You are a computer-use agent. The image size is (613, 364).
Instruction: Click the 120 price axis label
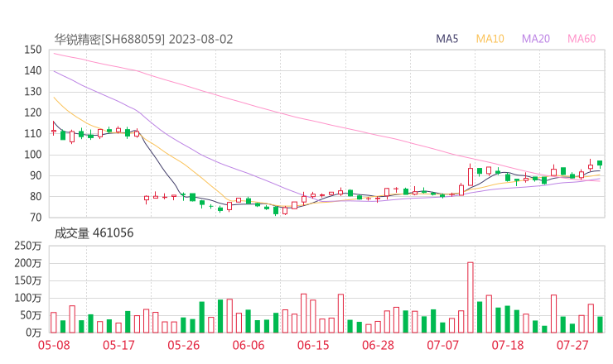coord(33,113)
